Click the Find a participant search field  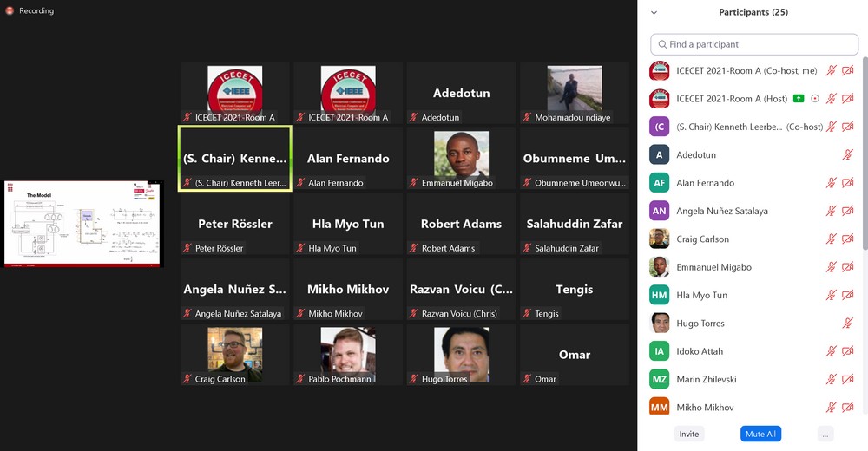[x=754, y=44]
